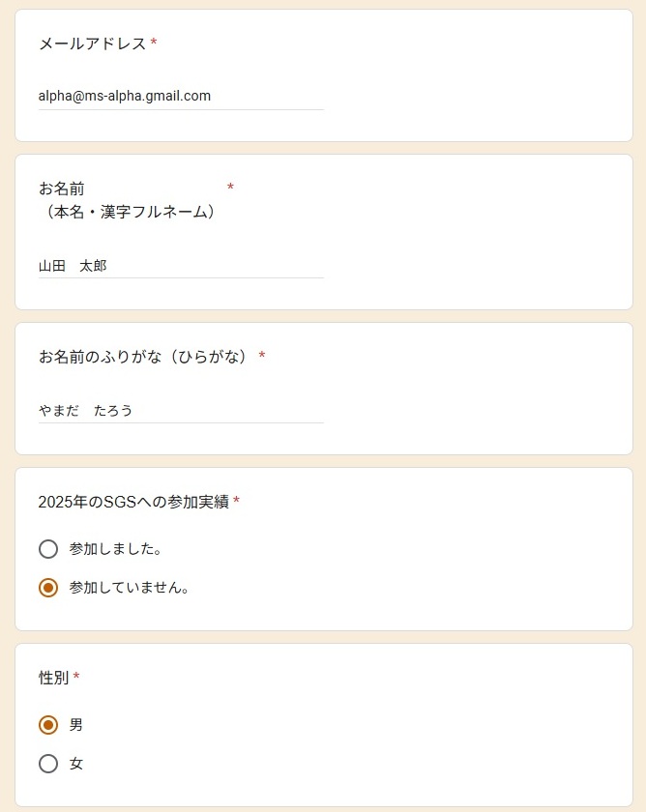
Task: Click the 2025年のSGSへの参加実績 question title
Action: point(133,502)
